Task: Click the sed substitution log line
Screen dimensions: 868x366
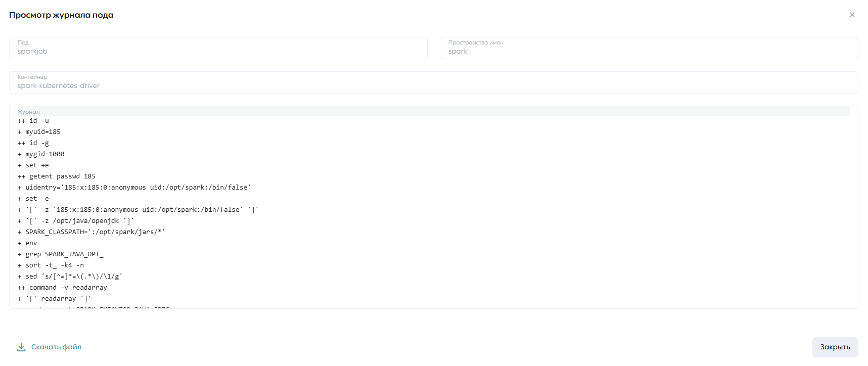Action: [70, 277]
